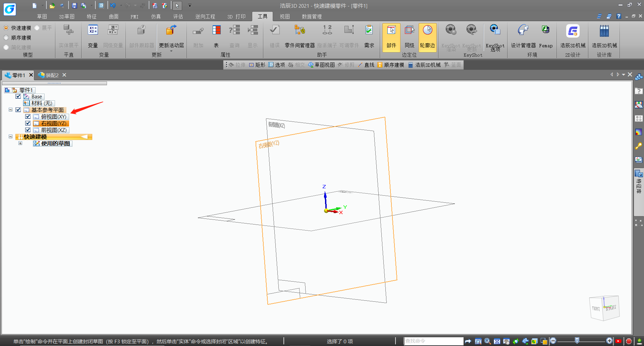Open the 仿真 ribbon tab
The image size is (644, 346).
click(x=156, y=16)
